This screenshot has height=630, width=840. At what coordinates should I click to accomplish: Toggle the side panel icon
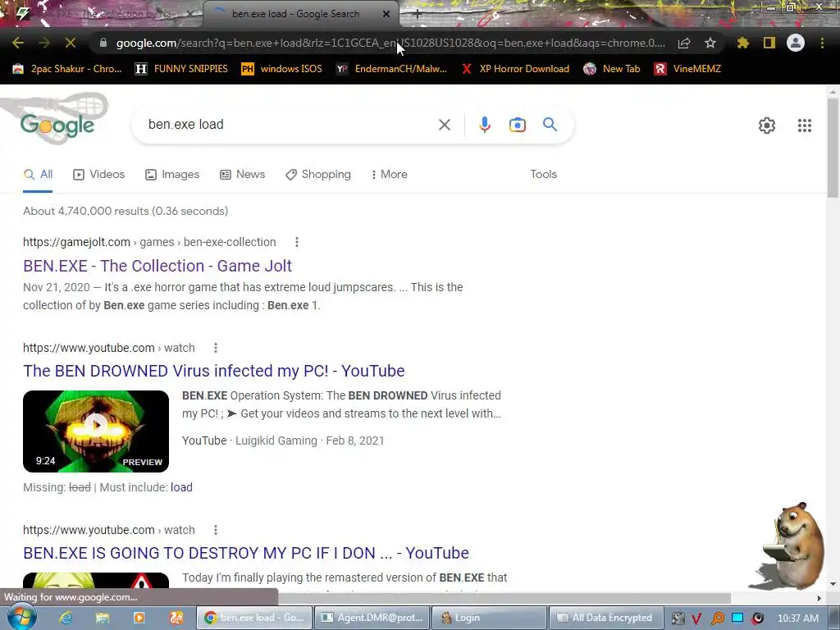click(769, 43)
